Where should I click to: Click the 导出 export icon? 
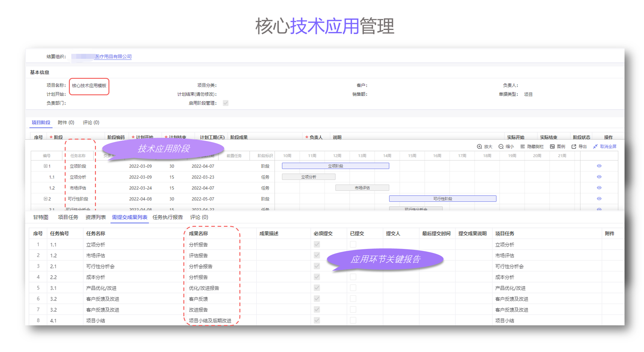pos(574,146)
